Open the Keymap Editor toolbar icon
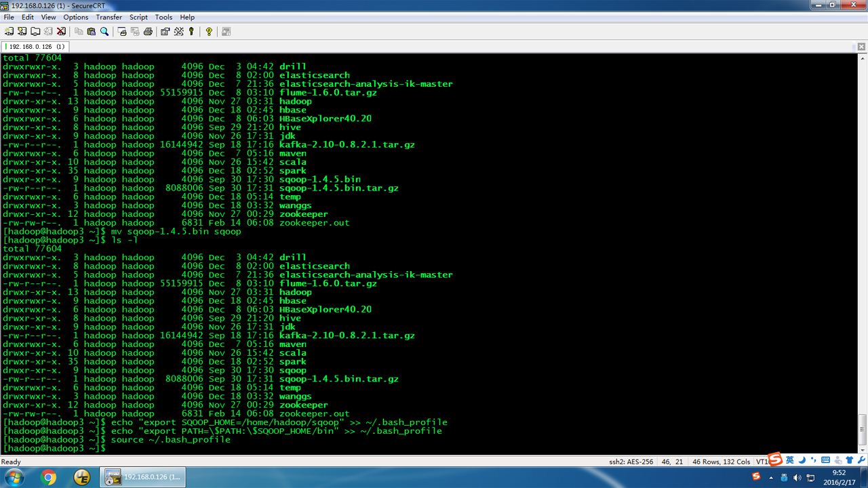 pos(178,31)
